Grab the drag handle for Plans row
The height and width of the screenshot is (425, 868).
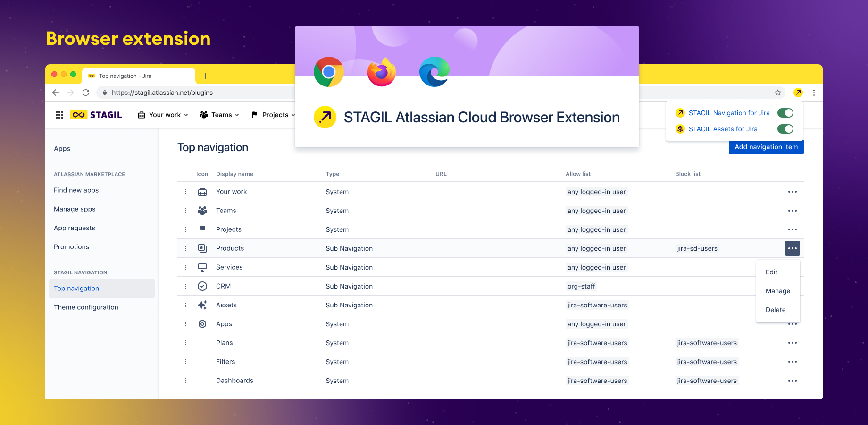click(x=185, y=343)
